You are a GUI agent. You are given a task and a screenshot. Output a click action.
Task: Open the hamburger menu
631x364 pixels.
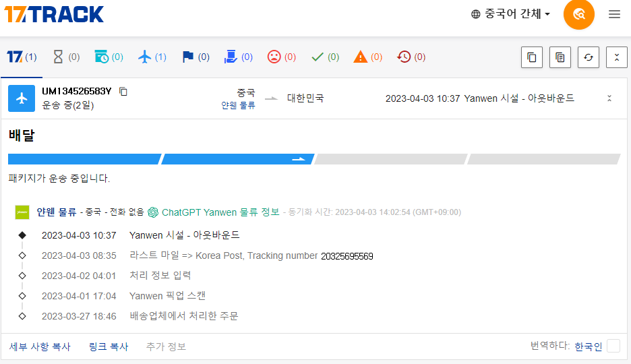coord(614,14)
